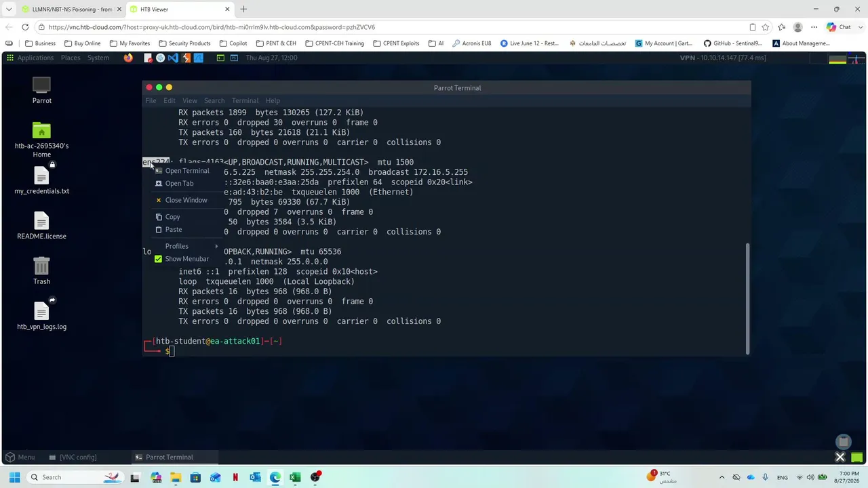Open the Trash desktop icon
Image resolution: width=868 pixels, height=488 pixels.
click(x=41, y=271)
